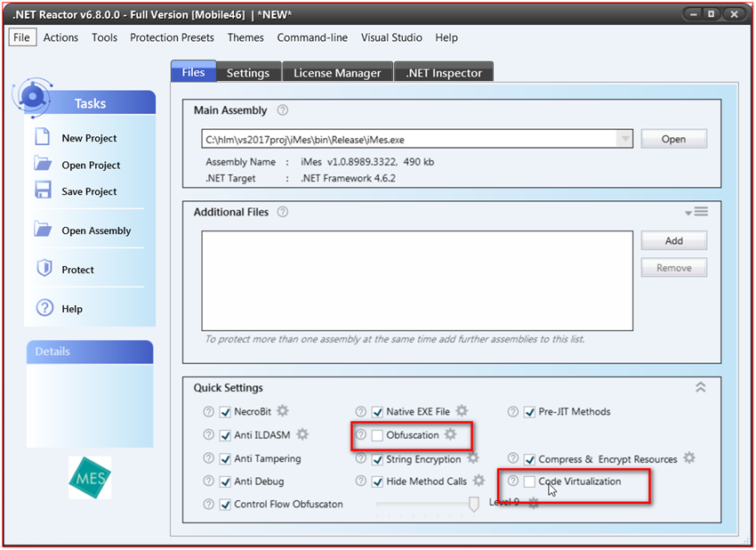The width and height of the screenshot is (756, 550).
Task: Open String Encryption gear settings
Action: pyautogui.click(x=473, y=457)
